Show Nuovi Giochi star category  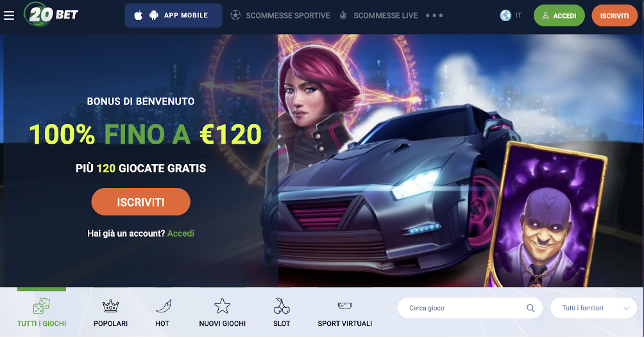point(222,313)
